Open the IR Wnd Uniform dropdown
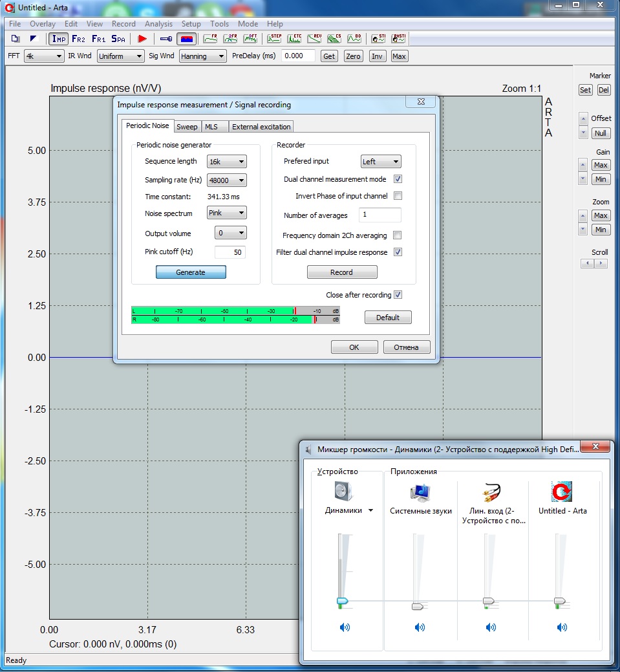The height and width of the screenshot is (672, 620). click(120, 56)
